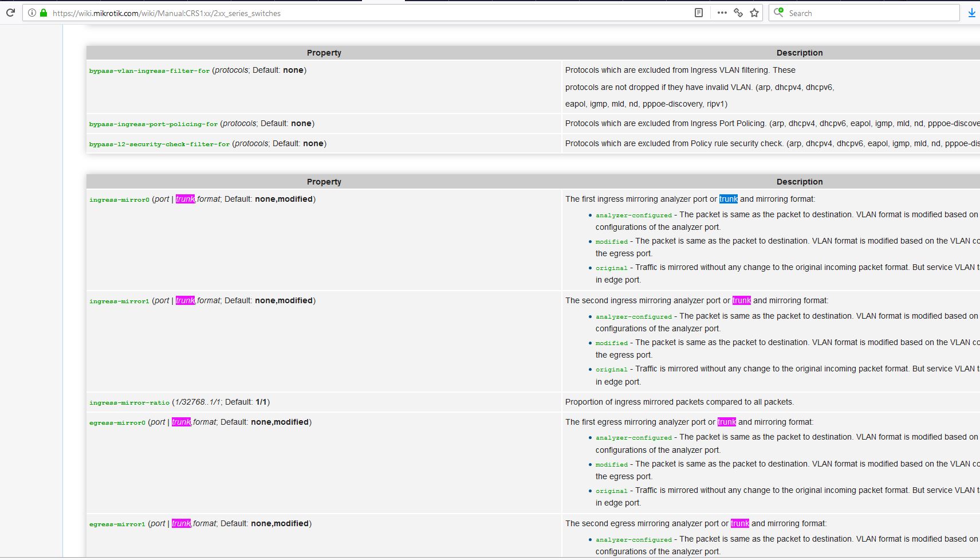This screenshot has height=560, width=980.
Task: Click the egress-mirror0 property name
Action: 117,422
